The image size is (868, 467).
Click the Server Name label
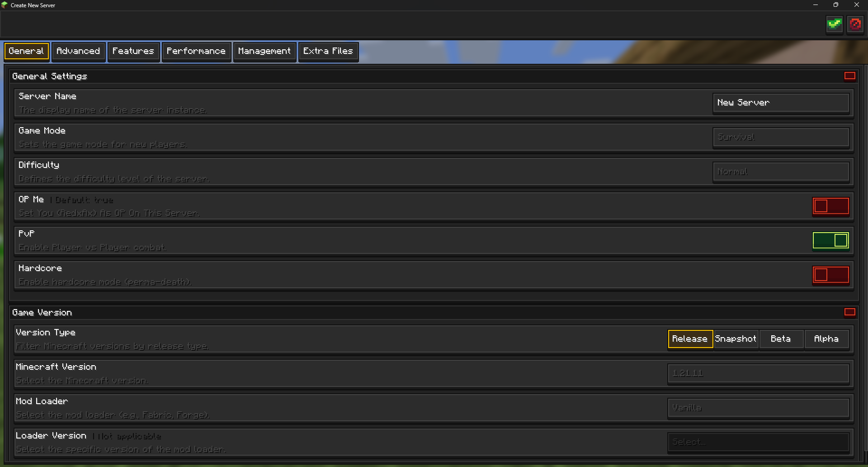click(x=47, y=96)
